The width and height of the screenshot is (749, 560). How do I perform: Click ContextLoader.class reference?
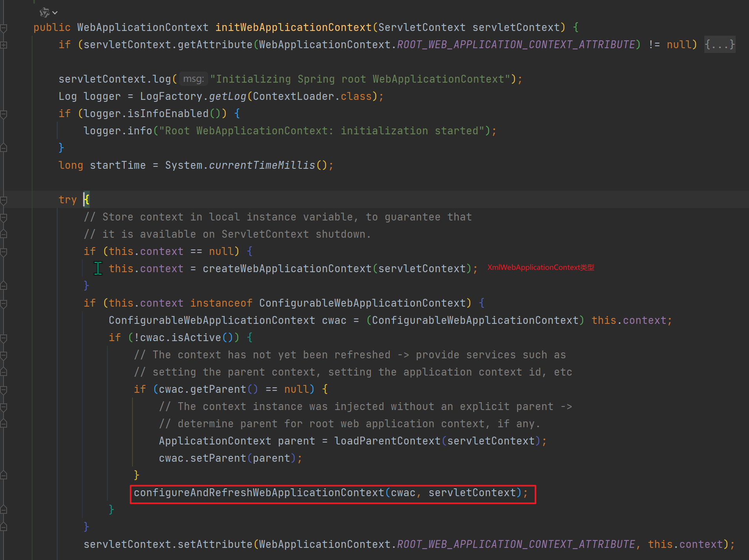pyautogui.click(x=312, y=96)
